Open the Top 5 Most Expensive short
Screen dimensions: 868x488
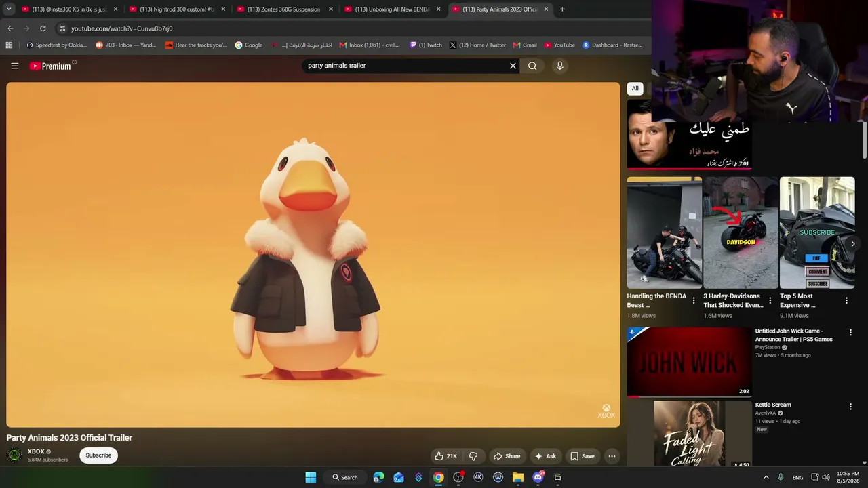click(x=817, y=232)
